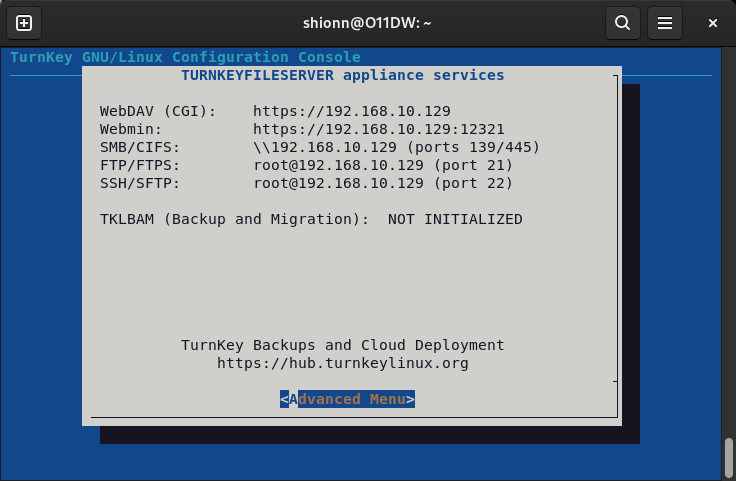Click the terminal search icon
Screen dimensions: 736x481
click(622, 23)
